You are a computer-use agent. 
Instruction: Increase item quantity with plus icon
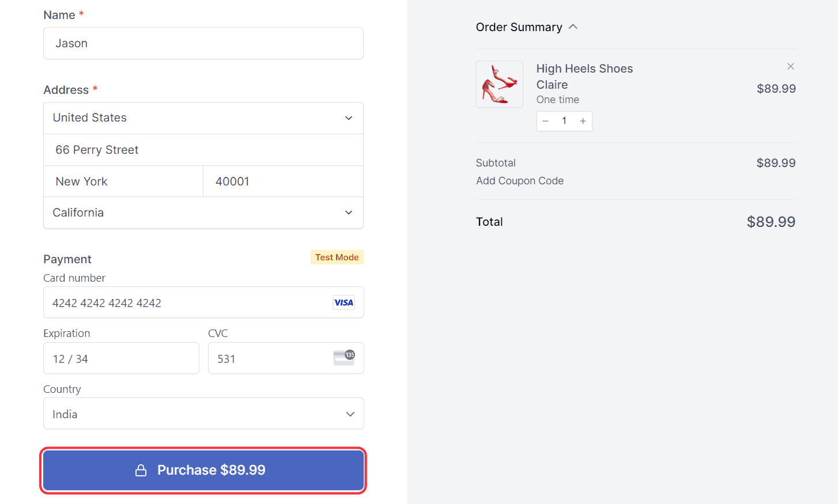pos(583,121)
